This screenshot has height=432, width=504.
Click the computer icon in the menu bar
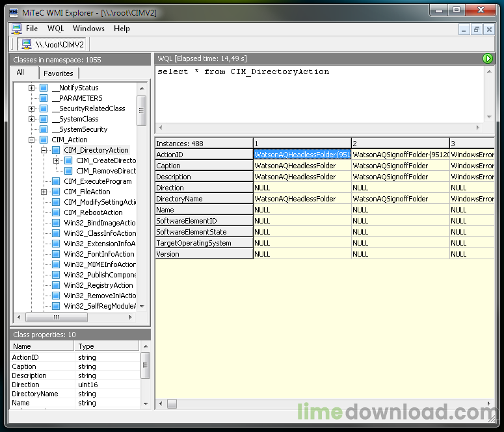click(x=17, y=29)
